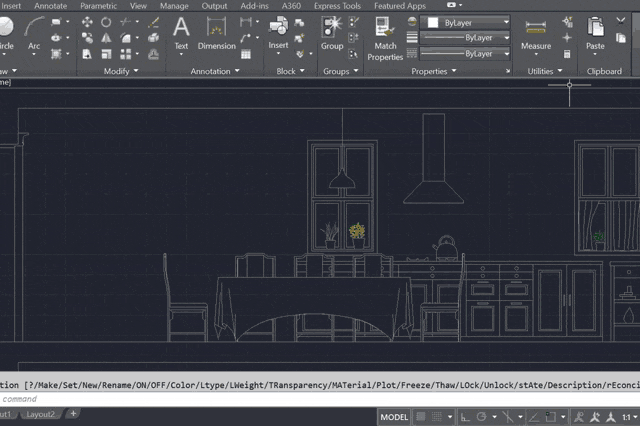Click the command line input field

[x=320, y=399]
